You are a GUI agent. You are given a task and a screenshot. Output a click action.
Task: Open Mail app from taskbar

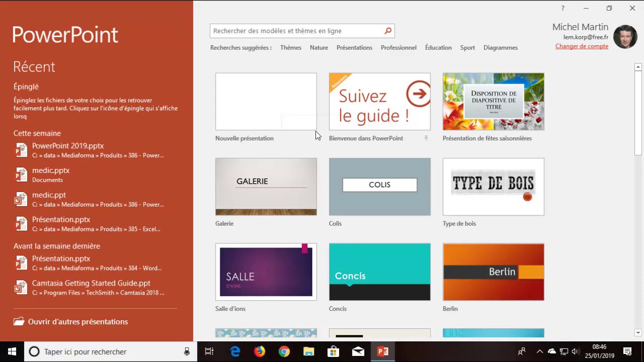point(358,351)
